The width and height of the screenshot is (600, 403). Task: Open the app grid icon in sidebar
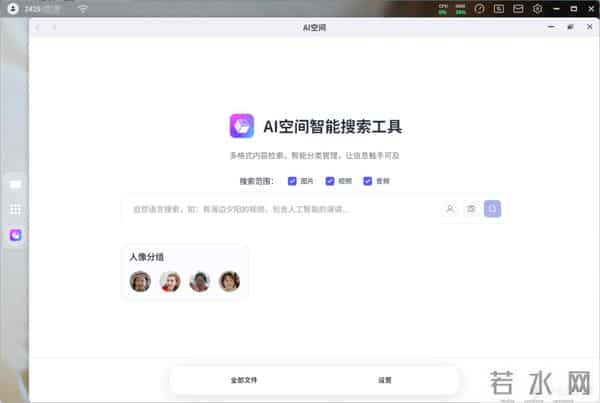pyautogui.click(x=15, y=209)
